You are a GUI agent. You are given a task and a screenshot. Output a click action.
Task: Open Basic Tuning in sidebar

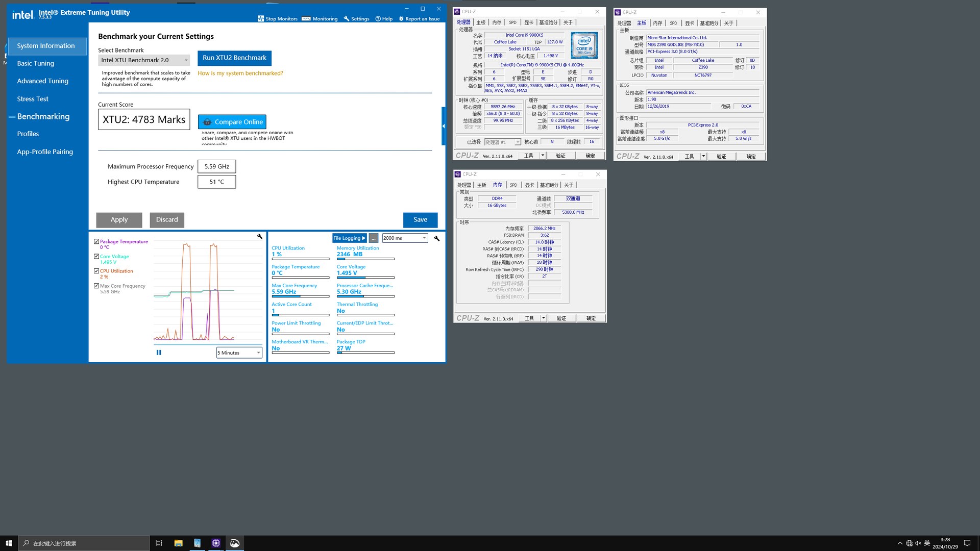pyautogui.click(x=35, y=63)
